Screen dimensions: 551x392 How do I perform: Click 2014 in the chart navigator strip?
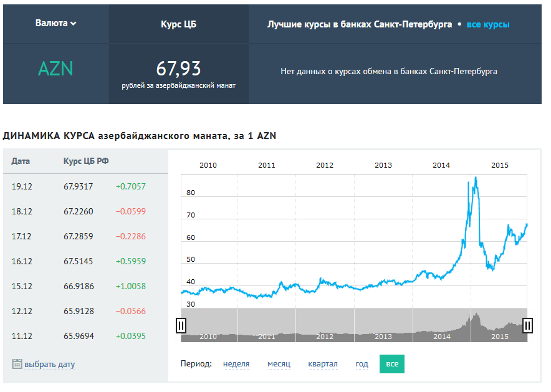point(441,337)
